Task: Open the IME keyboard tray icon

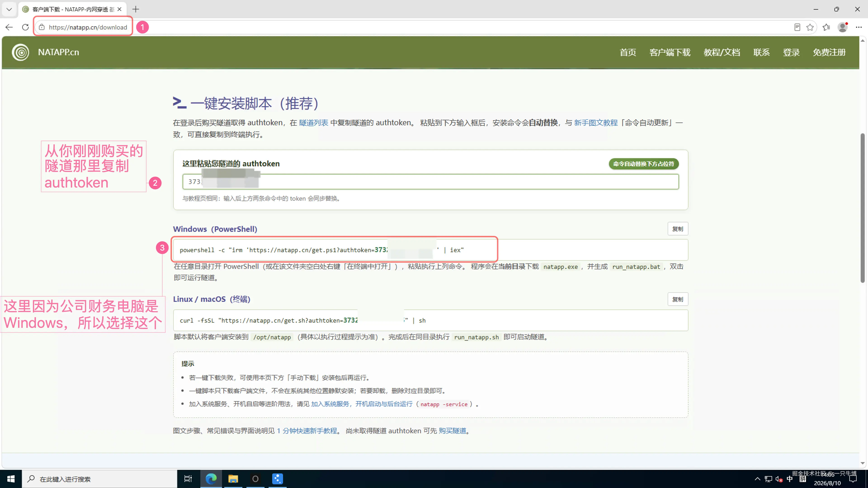Action: [803, 479]
